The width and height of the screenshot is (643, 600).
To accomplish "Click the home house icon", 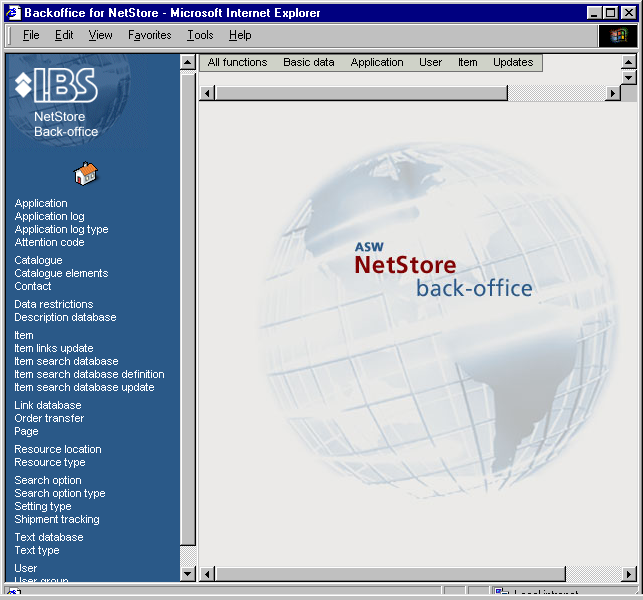I will coord(86,173).
